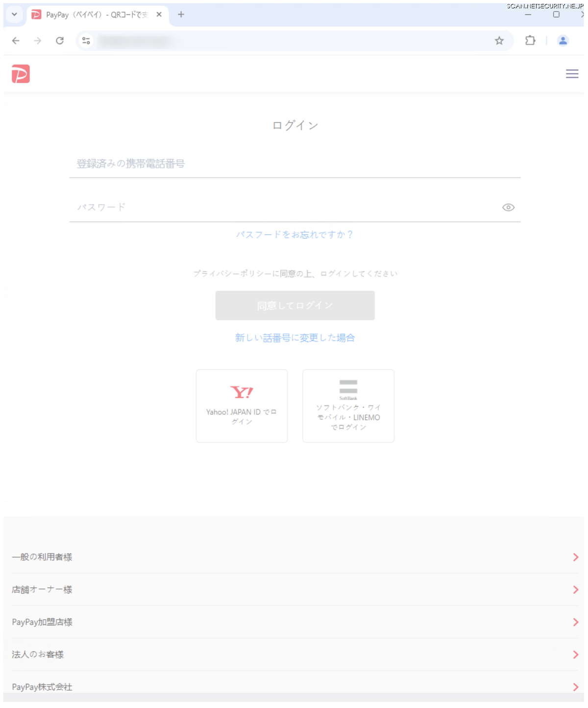Reload the page
588x708 pixels.
coord(60,41)
